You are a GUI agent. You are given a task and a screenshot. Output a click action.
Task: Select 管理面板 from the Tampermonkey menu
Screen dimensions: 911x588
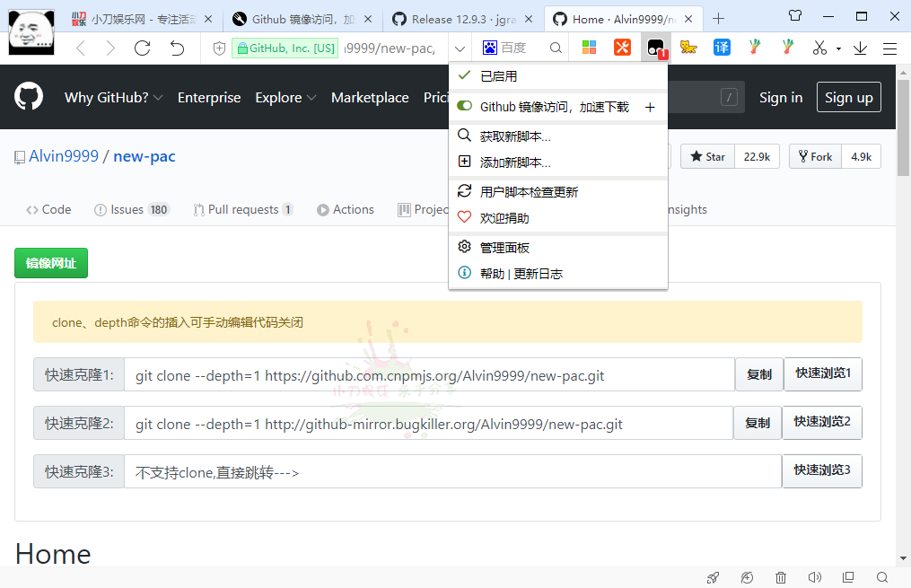coord(504,248)
